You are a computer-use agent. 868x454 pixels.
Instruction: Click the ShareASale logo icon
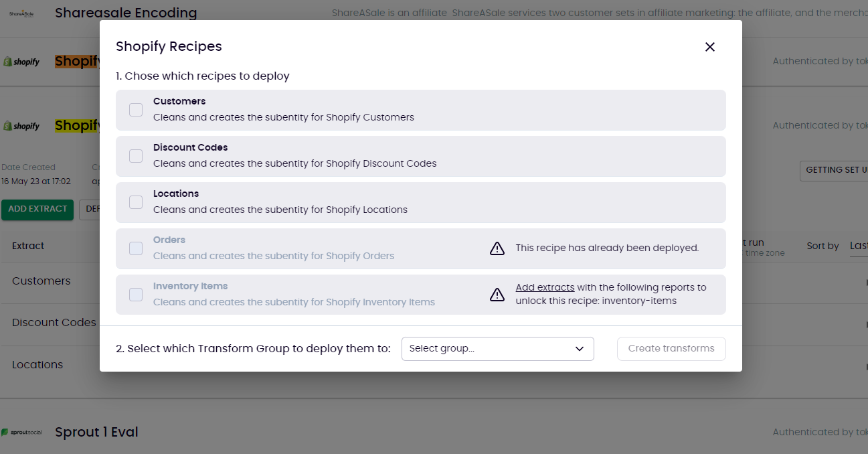click(22, 13)
